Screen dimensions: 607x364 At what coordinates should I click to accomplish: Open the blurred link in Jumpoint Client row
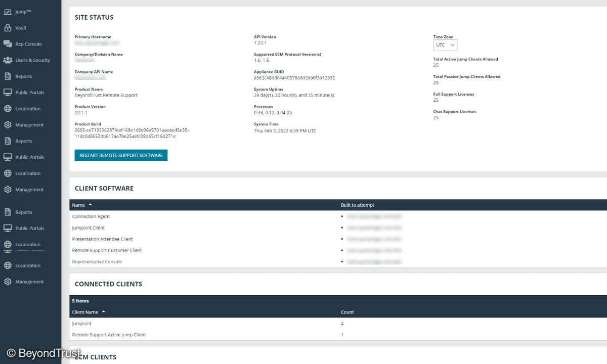[x=374, y=227]
